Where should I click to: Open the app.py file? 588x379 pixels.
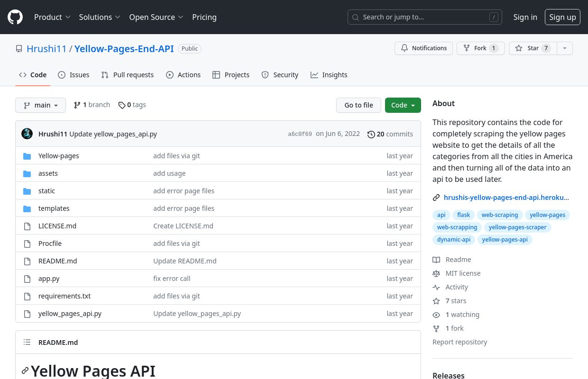(x=49, y=279)
